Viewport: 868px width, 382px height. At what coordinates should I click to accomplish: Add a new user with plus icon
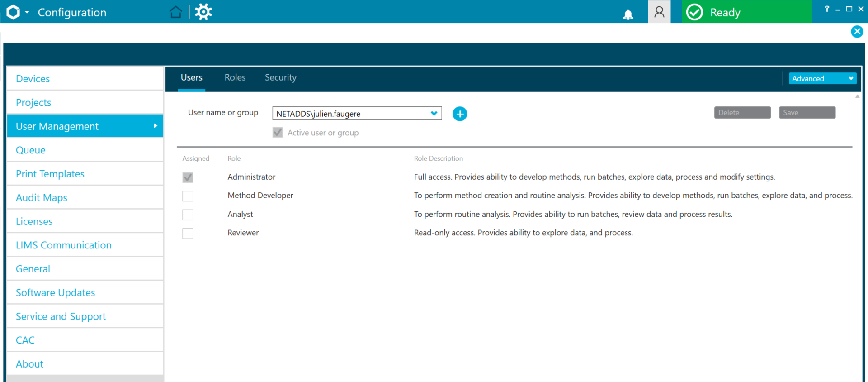click(x=460, y=114)
